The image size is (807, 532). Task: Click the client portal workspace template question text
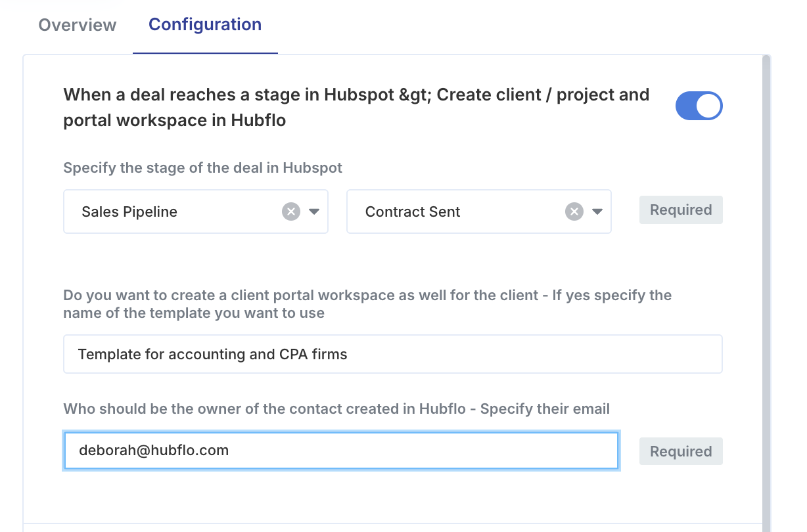coord(367,304)
